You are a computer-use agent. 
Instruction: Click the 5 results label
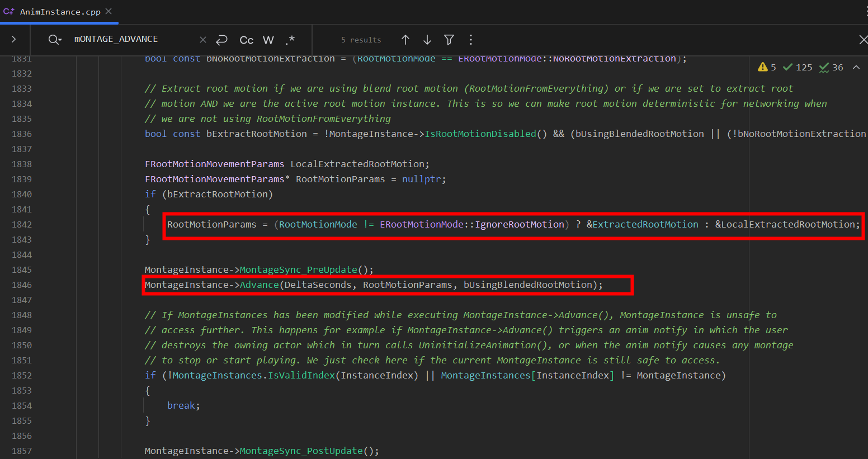pos(361,40)
